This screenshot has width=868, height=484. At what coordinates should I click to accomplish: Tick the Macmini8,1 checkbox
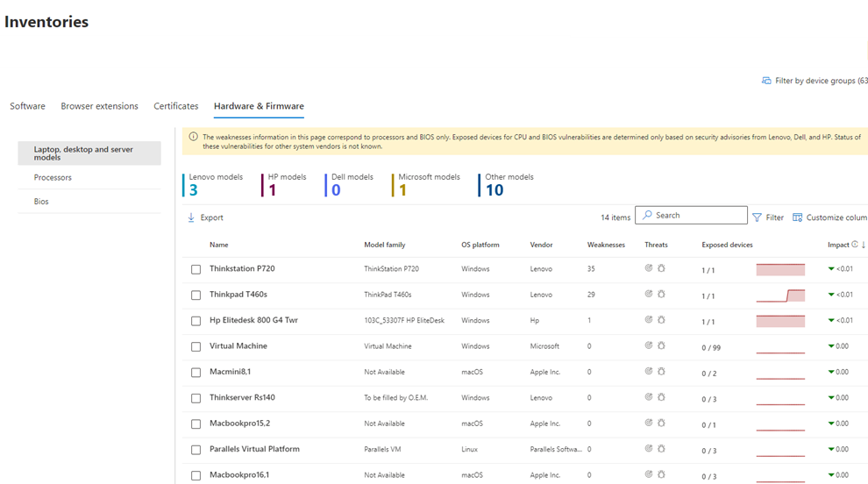pyautogui.click(x=196, y=373)
